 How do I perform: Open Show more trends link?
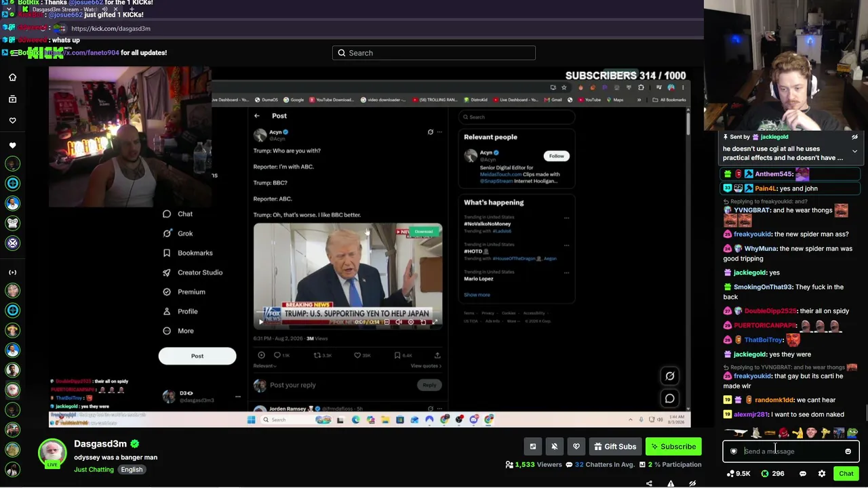[x=477, y=295]
